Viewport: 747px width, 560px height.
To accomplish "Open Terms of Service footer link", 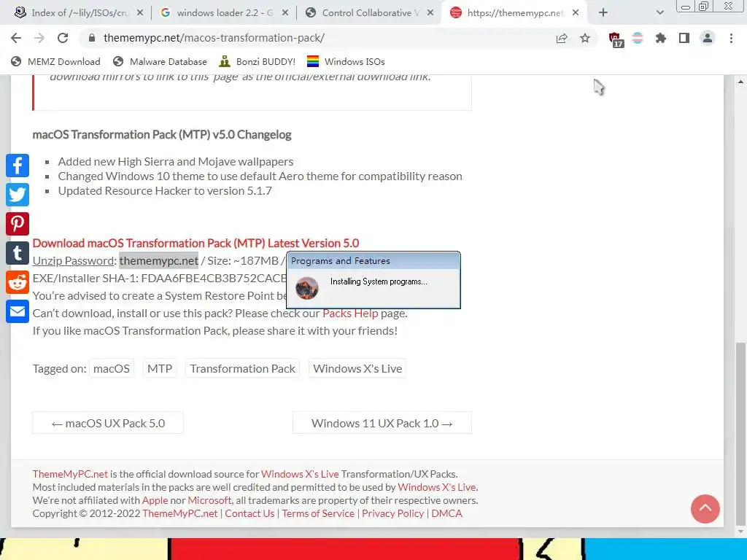I will 318,513.
